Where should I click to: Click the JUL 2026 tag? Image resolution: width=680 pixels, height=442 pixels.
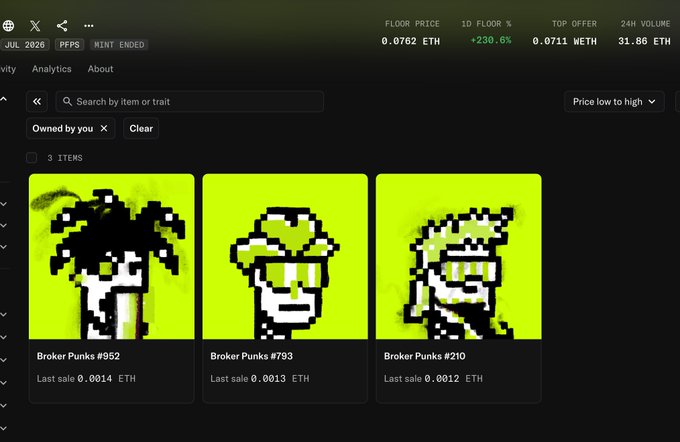coord(25,45)
